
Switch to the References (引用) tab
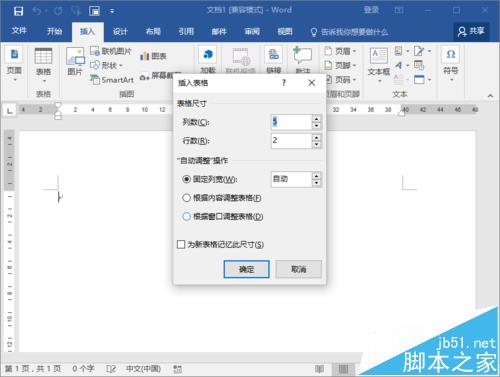pyautogui.click(x=186, y=31)
